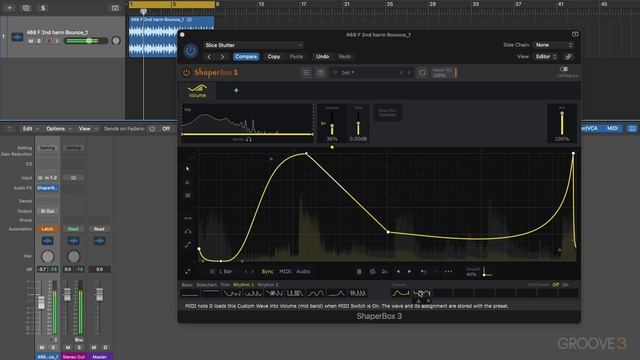The width and height of the screenshot is (640, 360).
Task: Open the Slice Stutter preset dropdown
Action: pos(253,45)
